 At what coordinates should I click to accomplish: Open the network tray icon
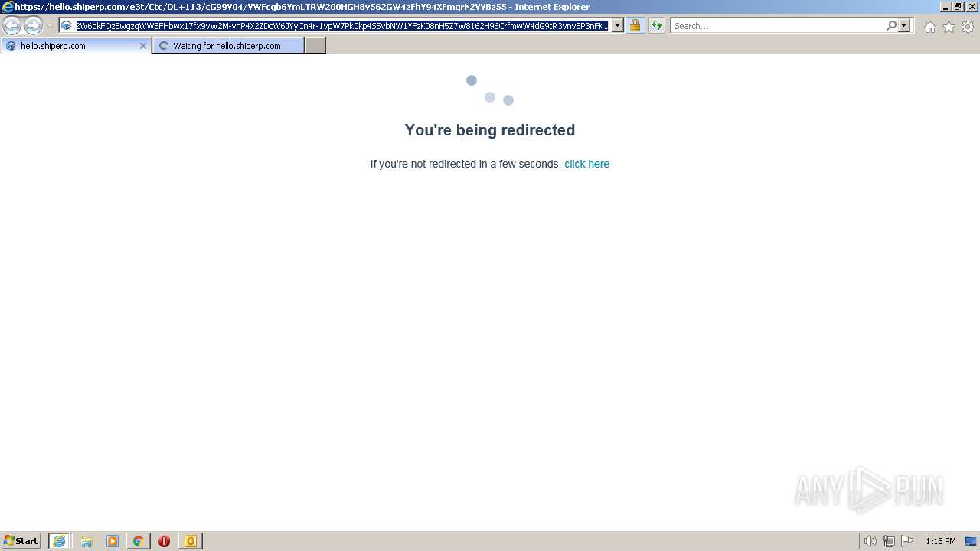(889, 541)
